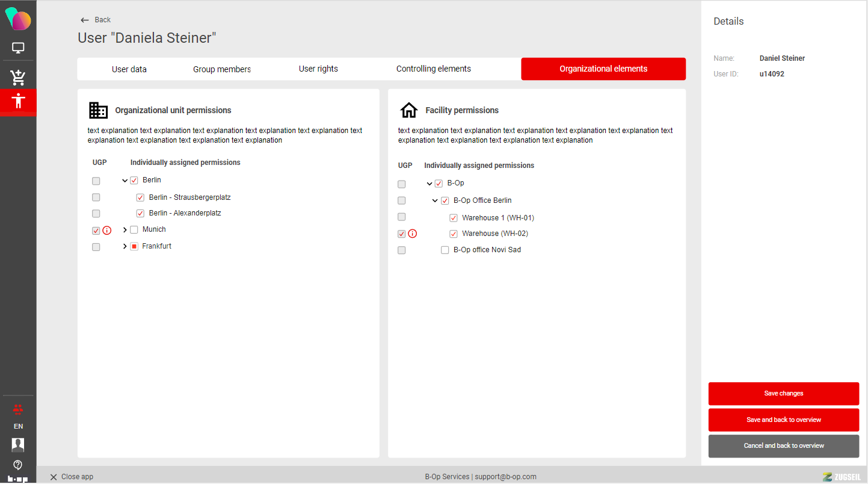The image size is (868, 484).
Task: Go back using the Back link
Action: (96, 20)
